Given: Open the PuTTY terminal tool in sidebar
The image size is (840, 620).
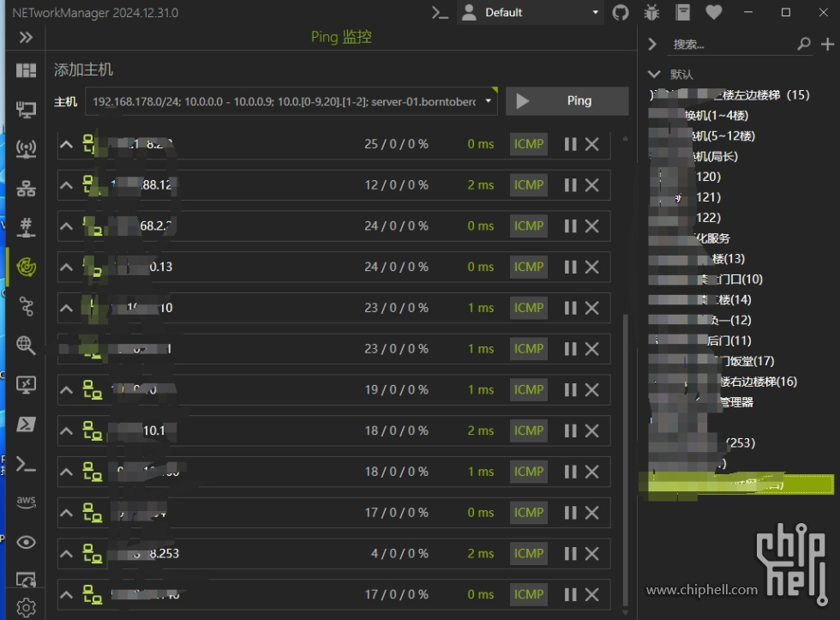Looking at the screenshot, I should (26, 464).
